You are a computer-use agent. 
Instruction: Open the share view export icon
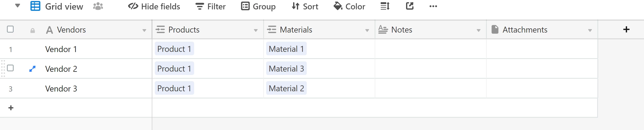(410, 6)
